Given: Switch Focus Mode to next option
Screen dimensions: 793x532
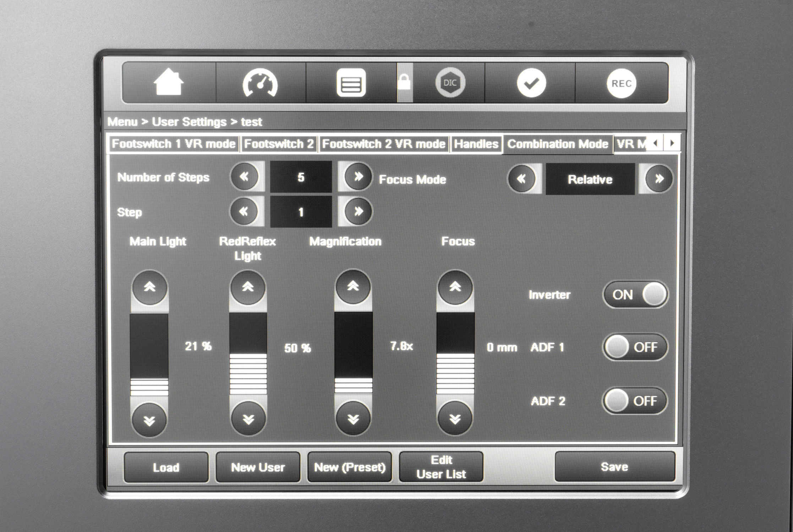Looking at the screenshot, I should [x=658, y=178].
